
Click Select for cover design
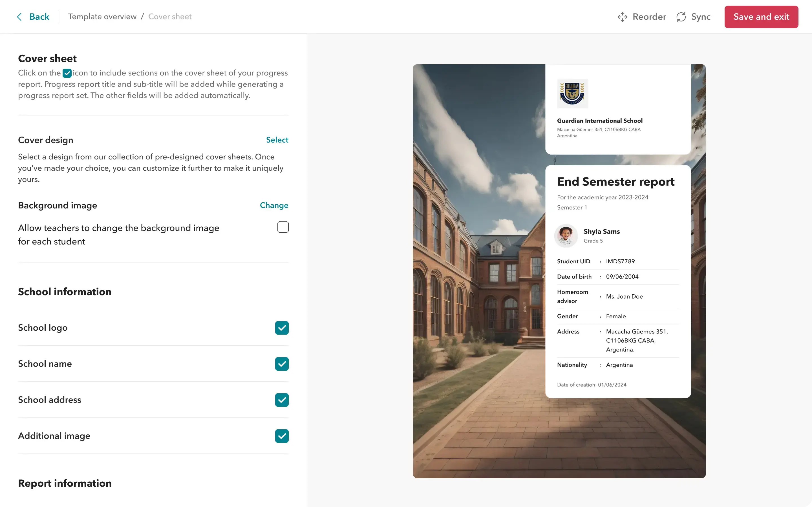(x=277, y=140)
